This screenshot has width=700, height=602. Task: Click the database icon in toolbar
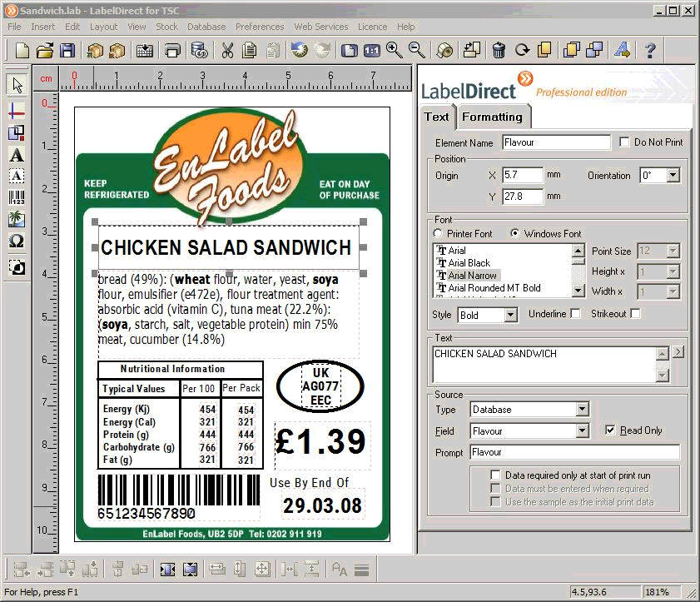coord(199,50)
